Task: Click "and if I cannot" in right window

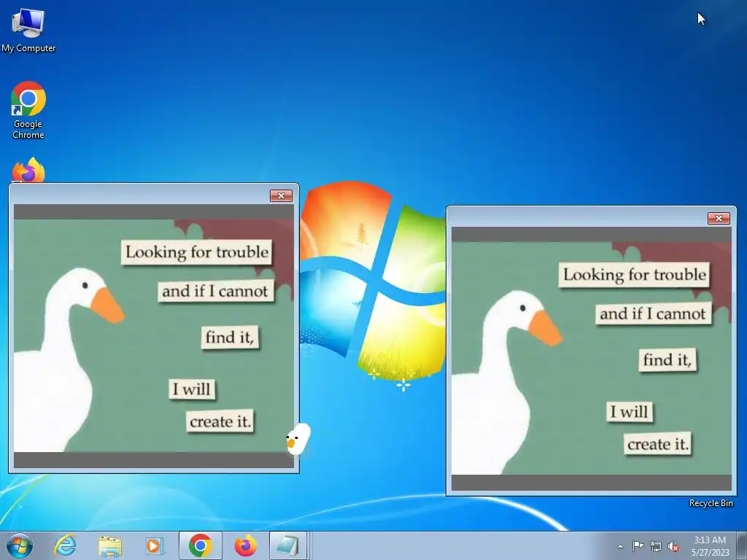Action: [653, 314]
